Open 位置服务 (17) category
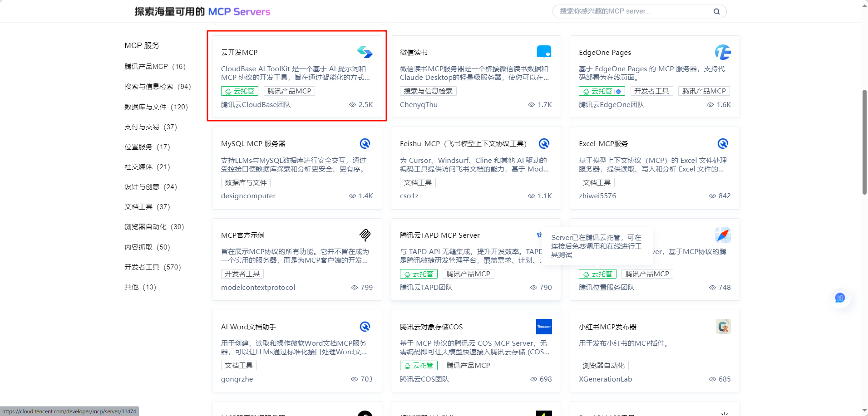 click(147, 147)
